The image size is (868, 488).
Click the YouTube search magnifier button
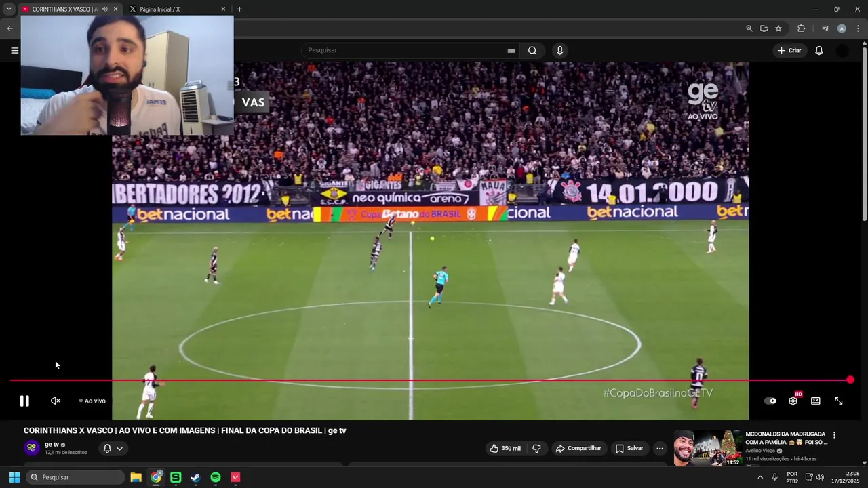[x=532, y=50]
